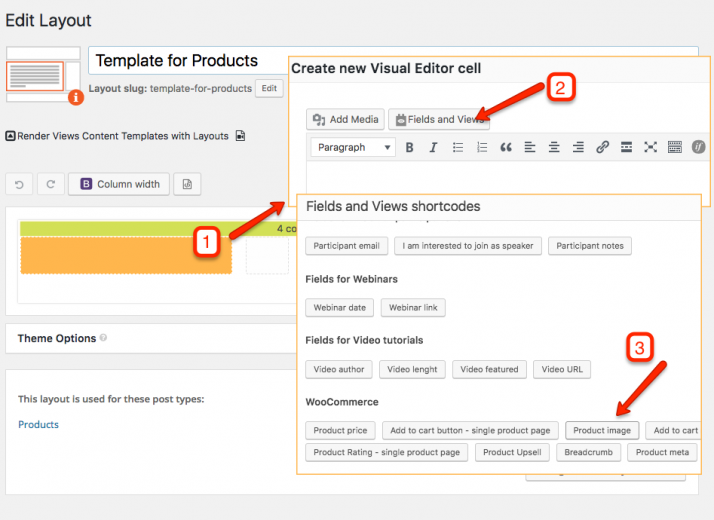The height and width of the screenshot is (520, 714).
Task: Click the orange layout info icon
Action: click(76, 97)
